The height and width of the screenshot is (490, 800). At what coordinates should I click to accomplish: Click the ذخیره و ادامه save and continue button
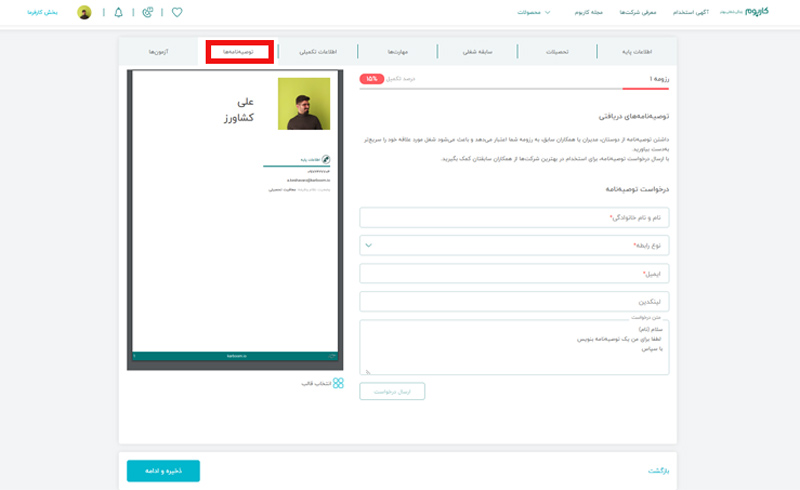coord(163,471)
